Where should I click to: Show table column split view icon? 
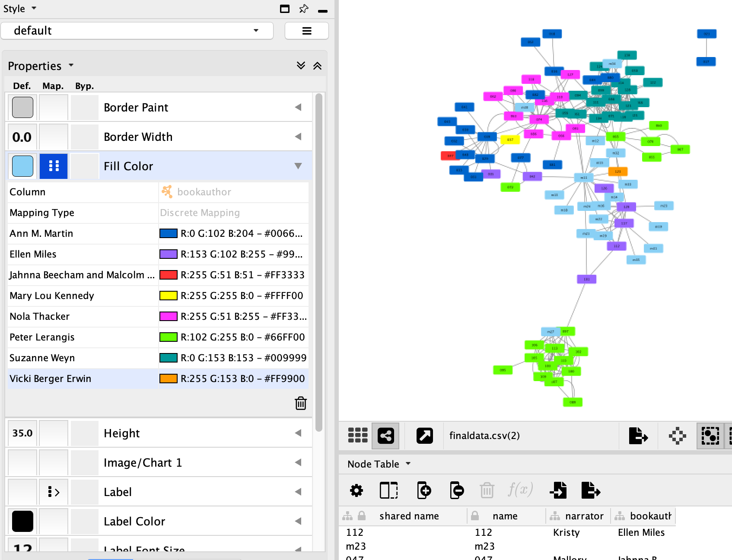click(x=388, y=490)
